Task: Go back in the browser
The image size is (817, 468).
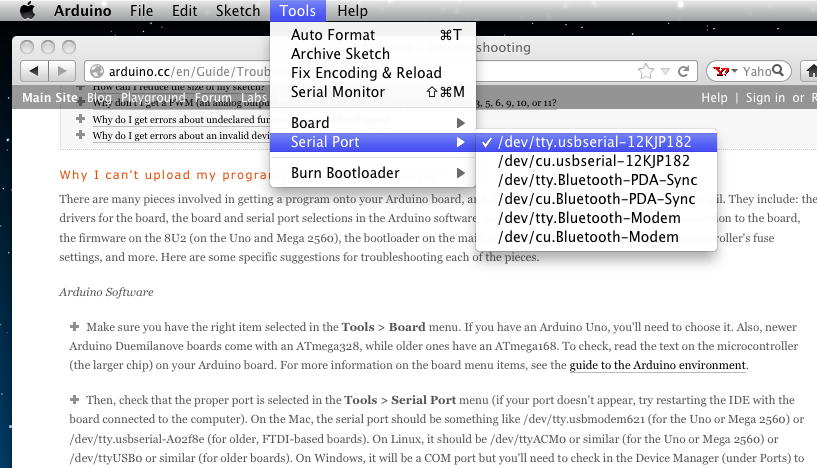Action: point(34,71)
